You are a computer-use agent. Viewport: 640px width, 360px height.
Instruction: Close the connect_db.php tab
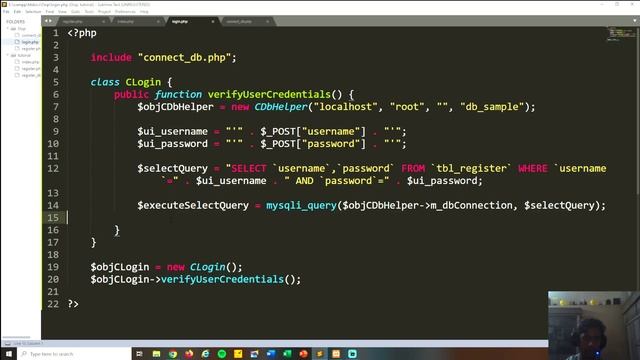pos(267,22)
